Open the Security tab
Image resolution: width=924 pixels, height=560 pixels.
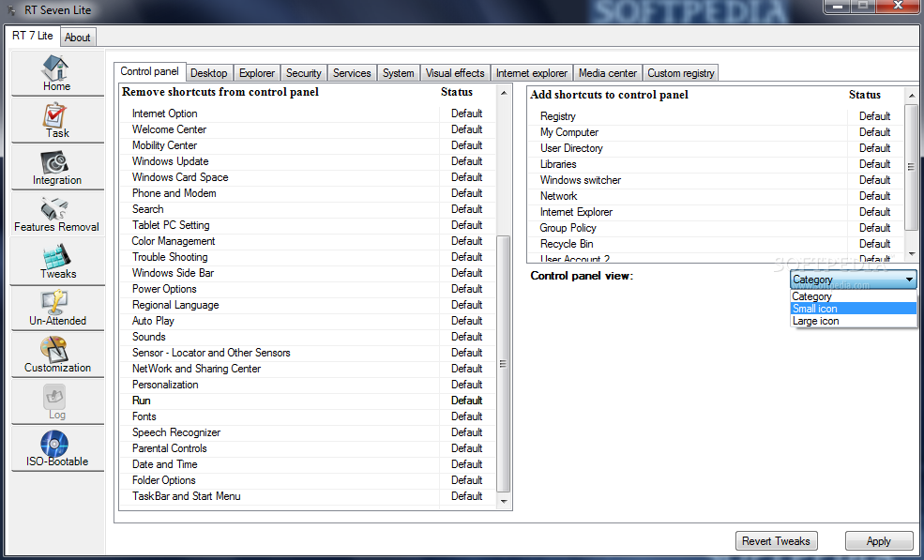304,73
